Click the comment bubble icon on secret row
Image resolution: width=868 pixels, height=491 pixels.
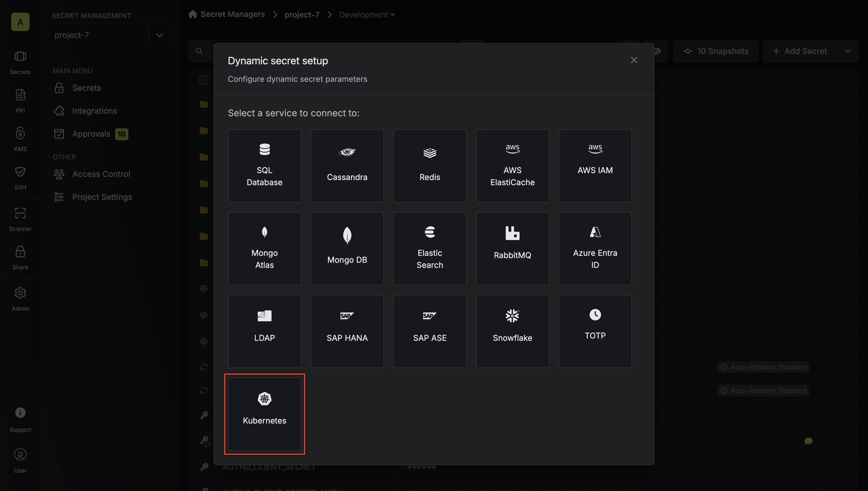pos(808,441)
